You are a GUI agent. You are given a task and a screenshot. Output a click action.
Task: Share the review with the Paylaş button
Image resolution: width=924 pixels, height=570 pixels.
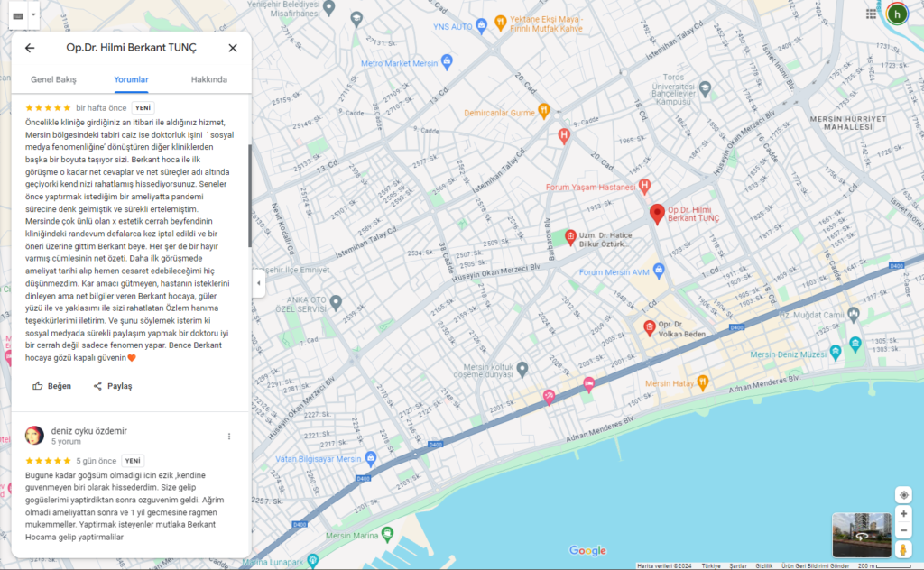click(x=113, y=386)
